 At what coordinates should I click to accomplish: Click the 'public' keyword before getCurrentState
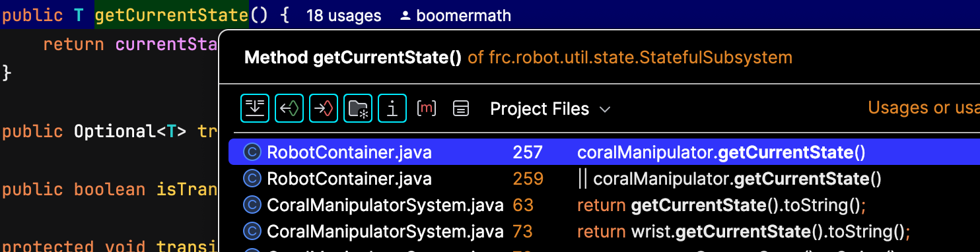pyautogui.click(x=32, y=15)
